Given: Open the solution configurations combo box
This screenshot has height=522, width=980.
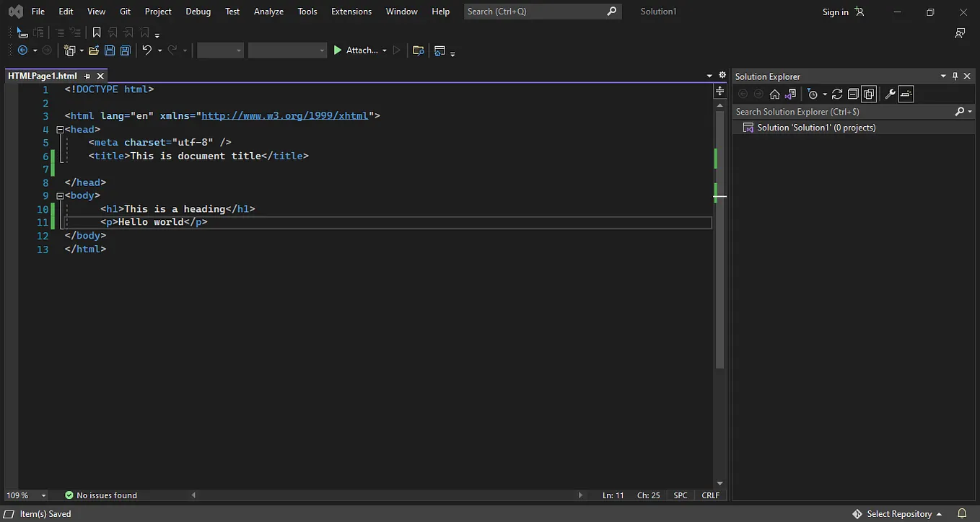Looking at the screenshot, I should pyautogui.click(x=221, y=50).
